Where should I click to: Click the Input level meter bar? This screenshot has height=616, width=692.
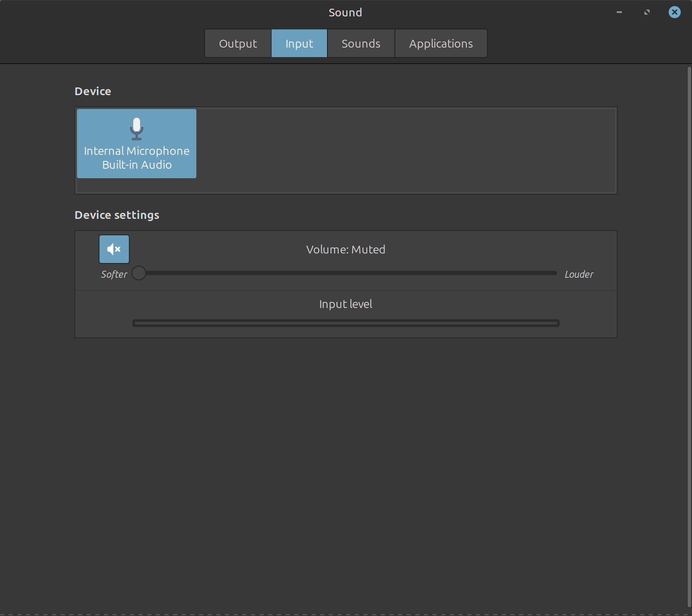346,323
